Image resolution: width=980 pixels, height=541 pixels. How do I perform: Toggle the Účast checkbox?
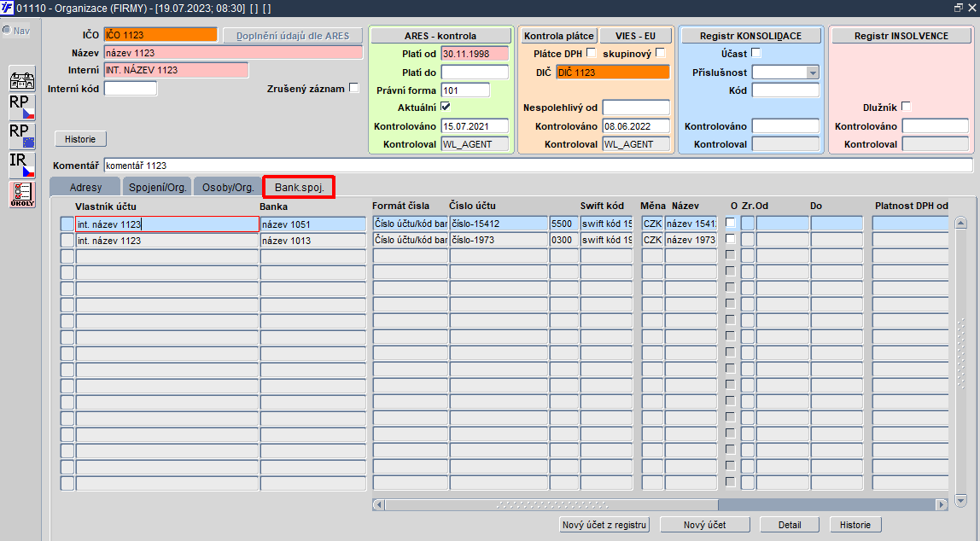tap(755, 53)
